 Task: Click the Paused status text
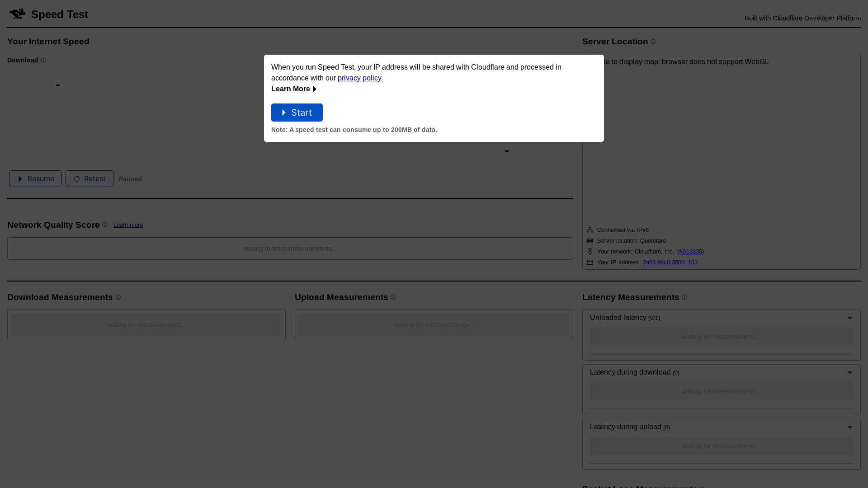130,179
